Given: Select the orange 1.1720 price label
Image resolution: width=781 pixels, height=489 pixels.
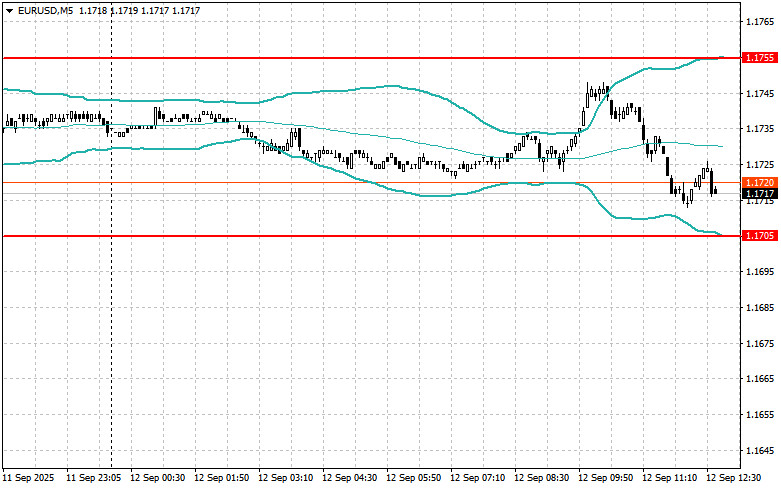Looking at the screenshot, I should (x=760, y=183).
